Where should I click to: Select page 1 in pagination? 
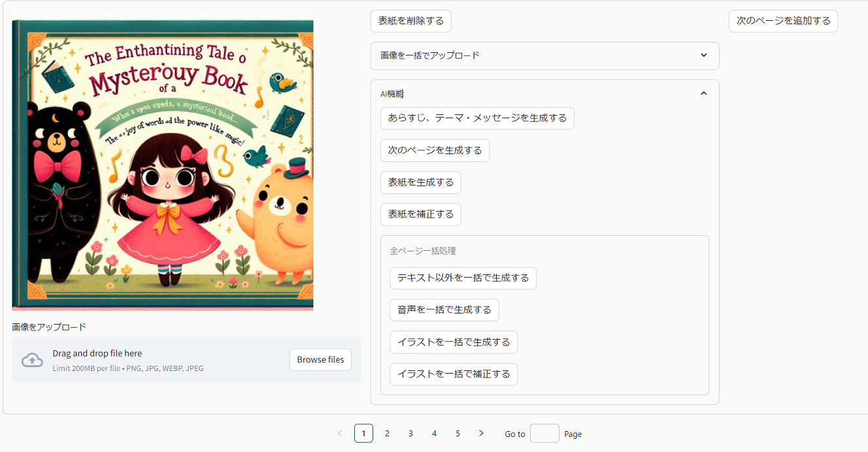pos(363,433)
